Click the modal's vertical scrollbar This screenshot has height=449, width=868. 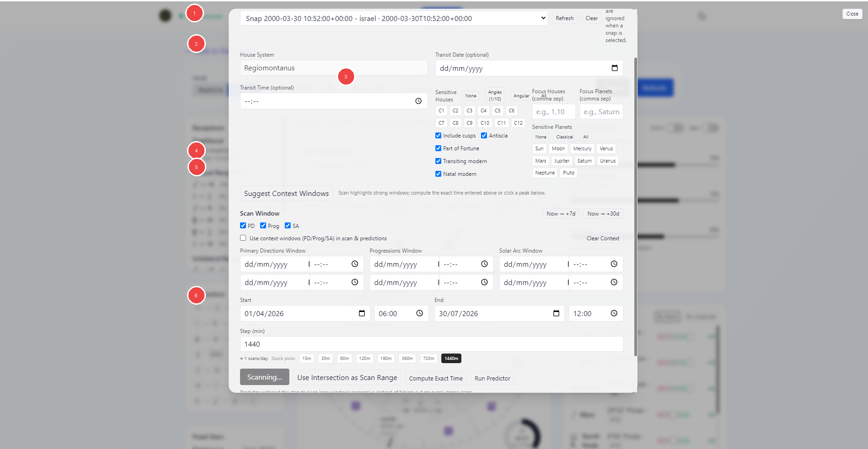click(636, 206)
